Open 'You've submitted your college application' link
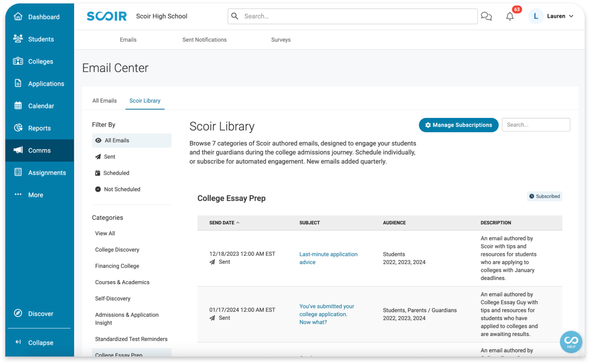590x364 pixels. (x=326, y=314)
